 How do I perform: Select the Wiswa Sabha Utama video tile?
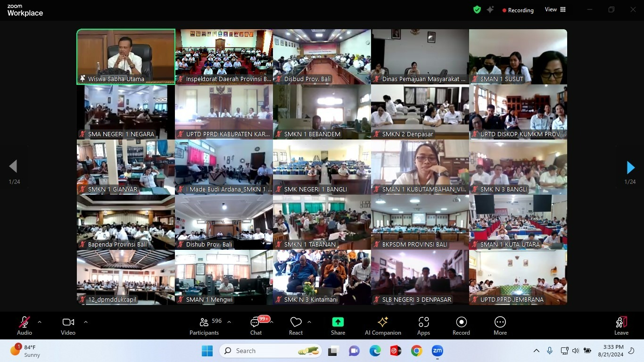pyautogui.click(x=126, y=57)
